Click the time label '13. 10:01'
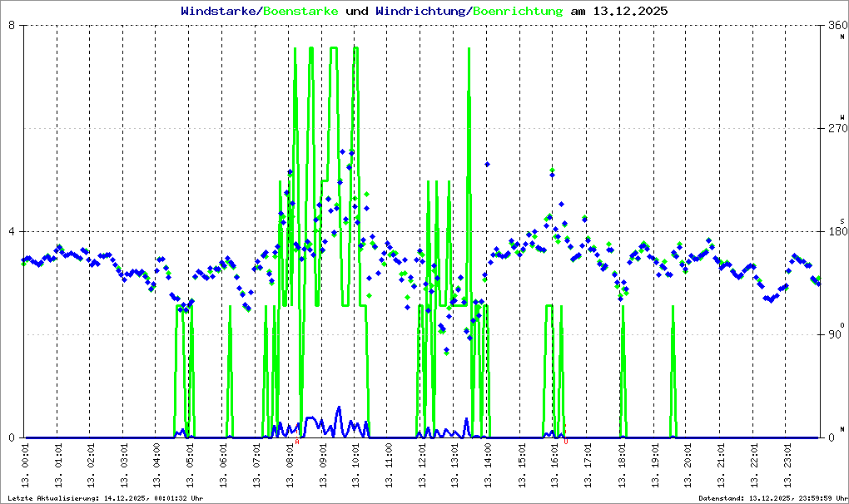 (x=355, y=465)
